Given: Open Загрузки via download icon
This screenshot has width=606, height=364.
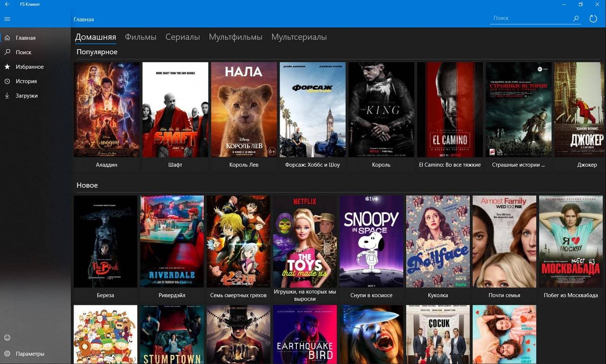Looking at the screenshot, I should pyautogui.click(x=7, y=96).
